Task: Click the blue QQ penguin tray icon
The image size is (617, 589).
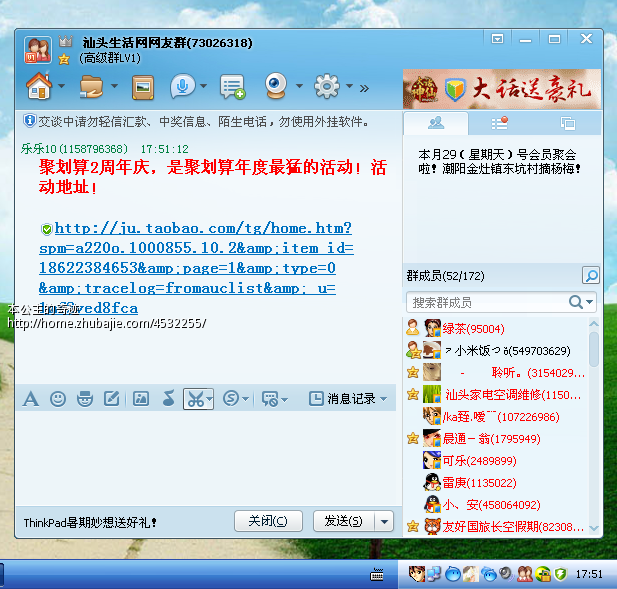Action: [x=453, y=574]
